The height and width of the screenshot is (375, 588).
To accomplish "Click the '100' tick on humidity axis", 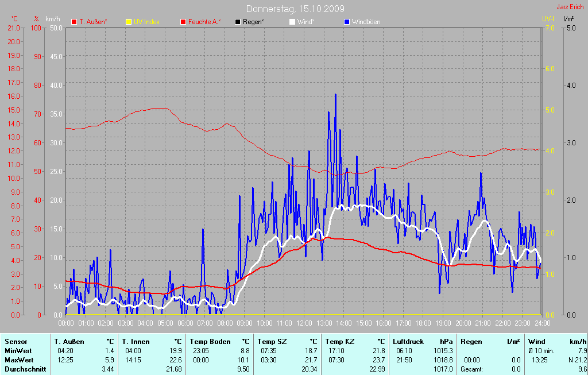I will pyautogui.click(x=36, y=28).
